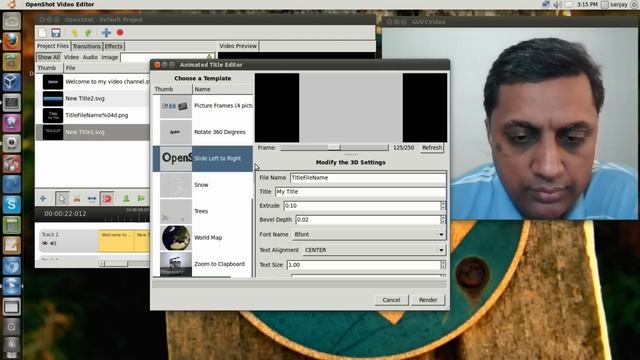
Task: Click the Title text field
Action: [x=360, y=191]
